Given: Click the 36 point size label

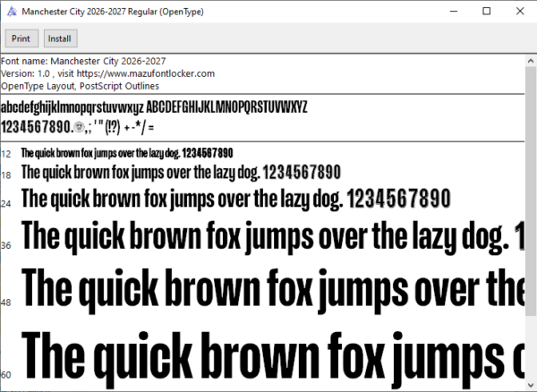Looking at the screenshot, I should click(6, 245).
